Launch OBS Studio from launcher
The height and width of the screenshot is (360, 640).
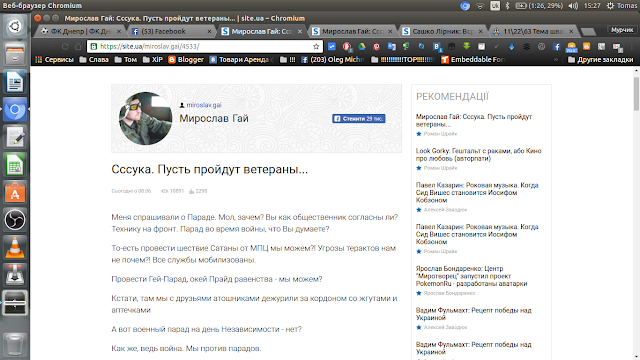click(15, 220)
